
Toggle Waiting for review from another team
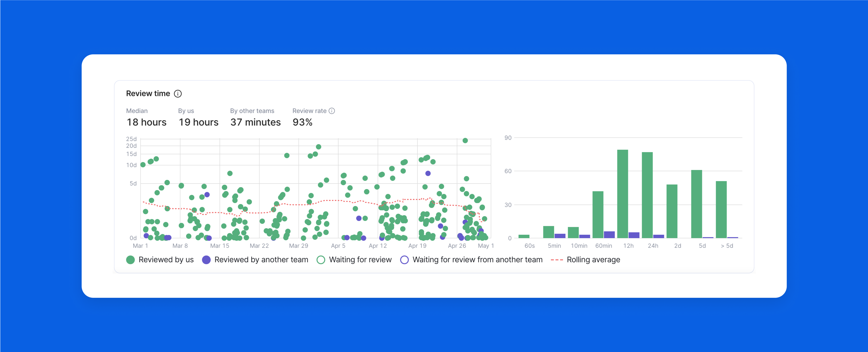pyautogui.click(x=404, y=260)
